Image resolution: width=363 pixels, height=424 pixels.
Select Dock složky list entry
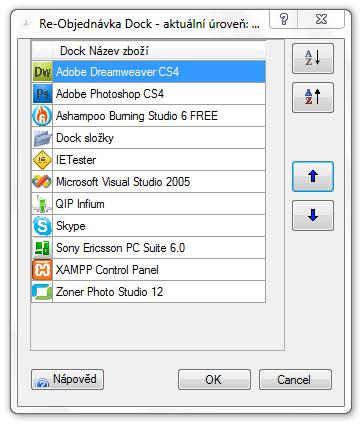(149, 138)
